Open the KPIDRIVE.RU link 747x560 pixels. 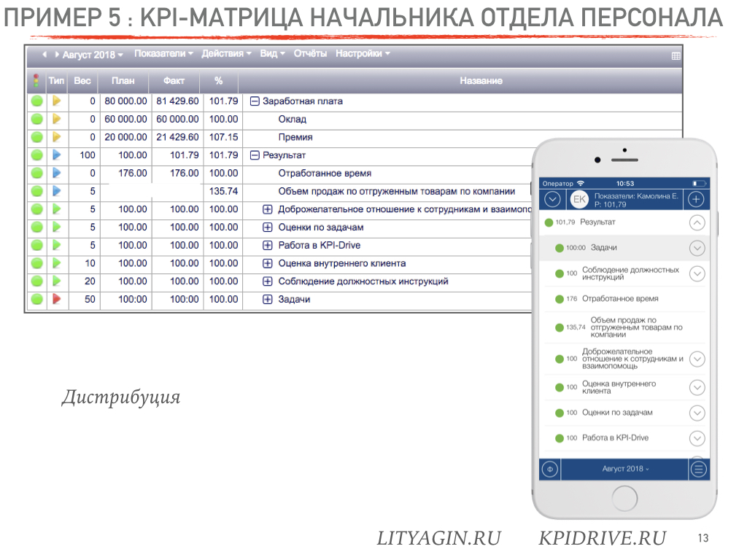pos(602,539)
